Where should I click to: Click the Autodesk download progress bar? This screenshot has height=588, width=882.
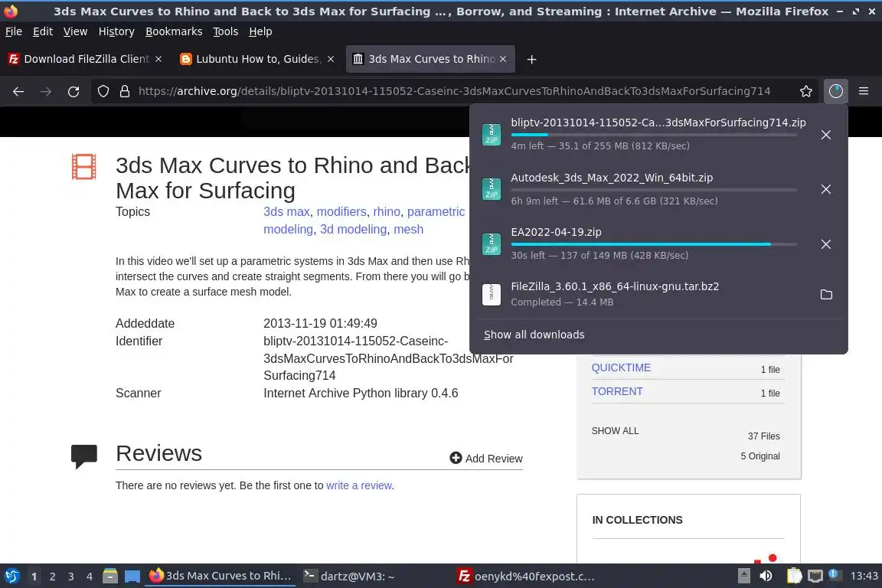point(654,190)
